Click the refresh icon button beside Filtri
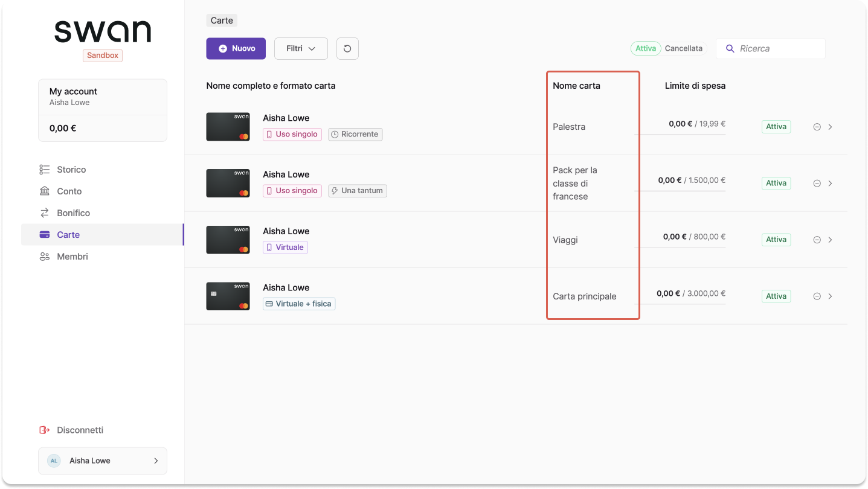This screenshot has width=868, height=489. click(347, 49)
